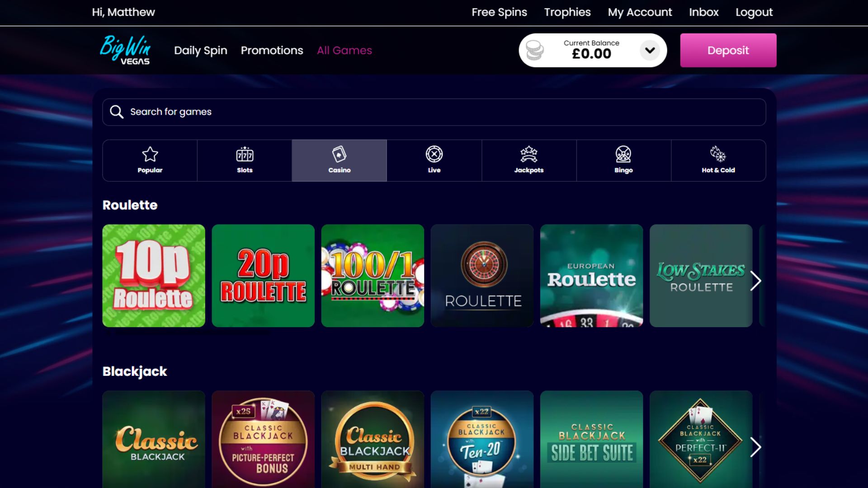Select the Bingo ball icon
Image resolution: width=868 pixels, height=488 pixels.
(x=623, y=155)
